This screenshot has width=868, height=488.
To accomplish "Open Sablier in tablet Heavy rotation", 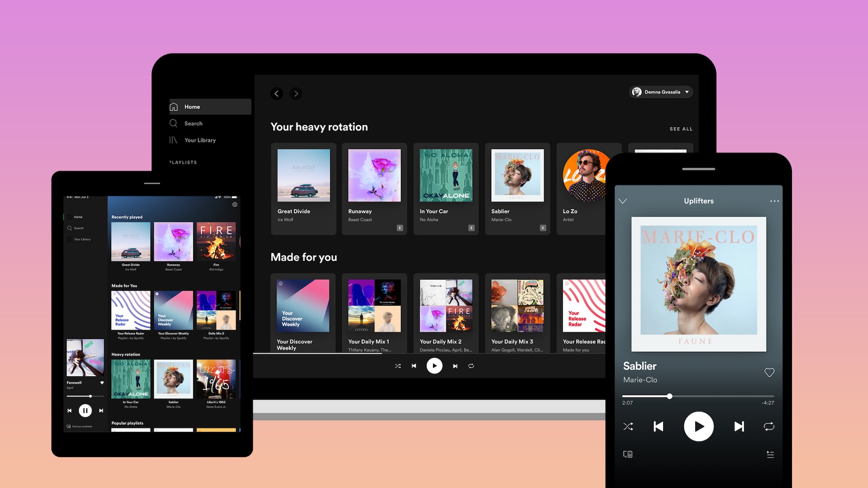I will tap(173, 384).
